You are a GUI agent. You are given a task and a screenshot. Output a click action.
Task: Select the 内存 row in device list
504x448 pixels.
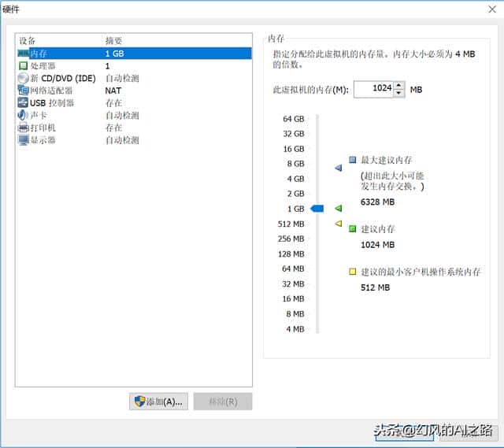click(x=135, y=54)
